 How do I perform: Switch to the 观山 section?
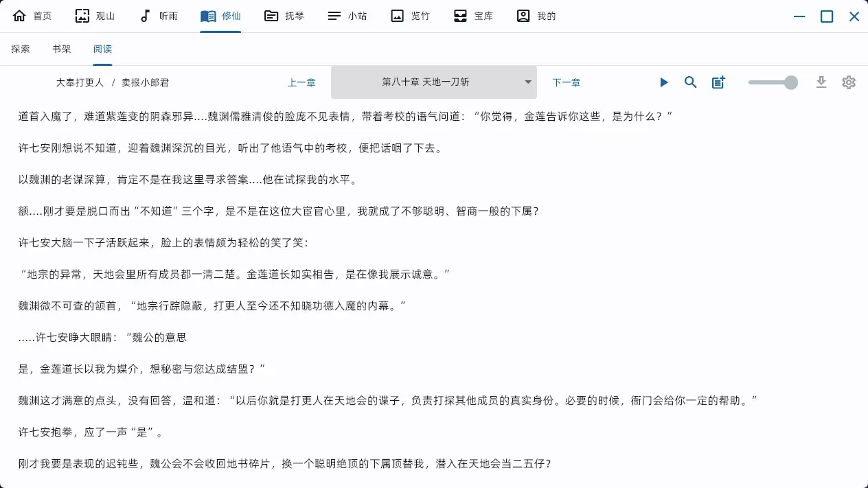click(95, 15)
